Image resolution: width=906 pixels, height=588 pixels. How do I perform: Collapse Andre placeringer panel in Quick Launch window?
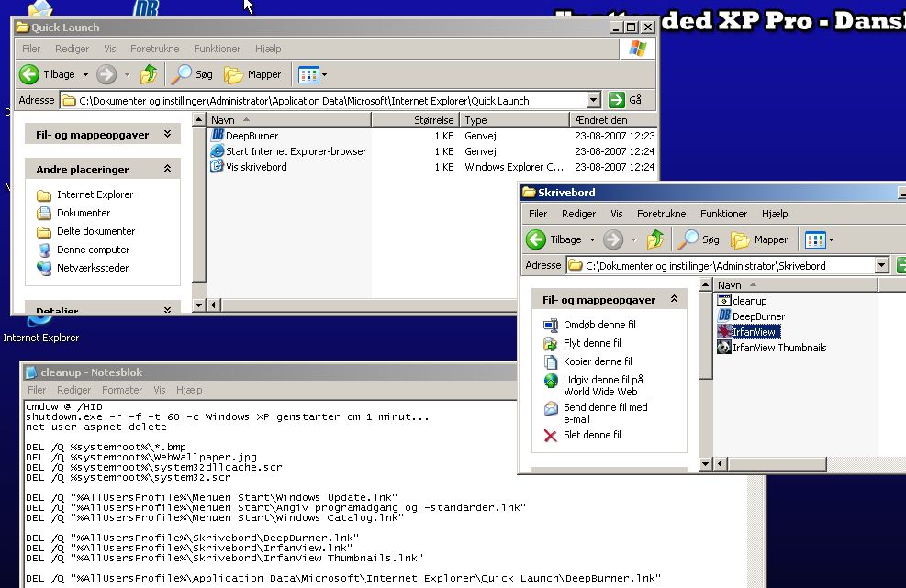coord(167,169)
